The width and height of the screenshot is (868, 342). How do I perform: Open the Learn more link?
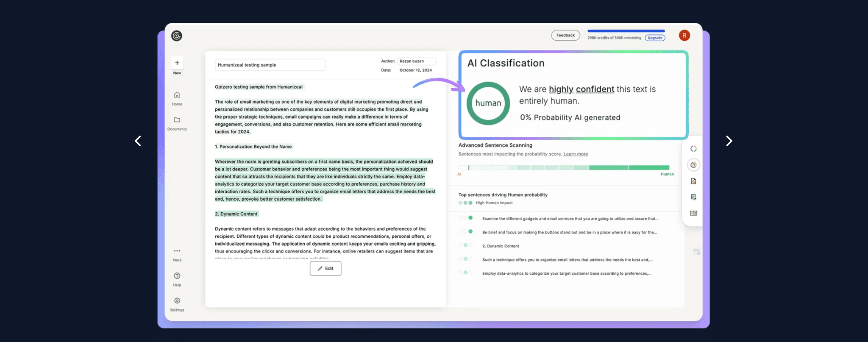[x=576, y=154]
